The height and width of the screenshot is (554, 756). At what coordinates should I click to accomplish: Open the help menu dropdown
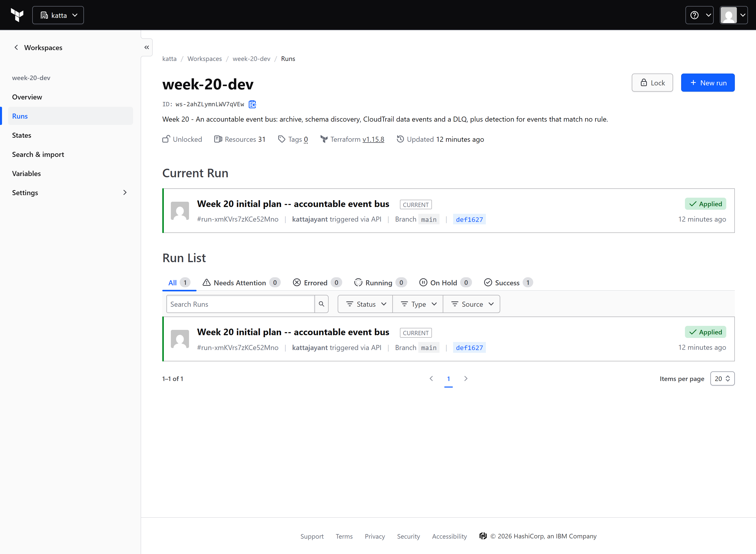[x=699, y=15]
